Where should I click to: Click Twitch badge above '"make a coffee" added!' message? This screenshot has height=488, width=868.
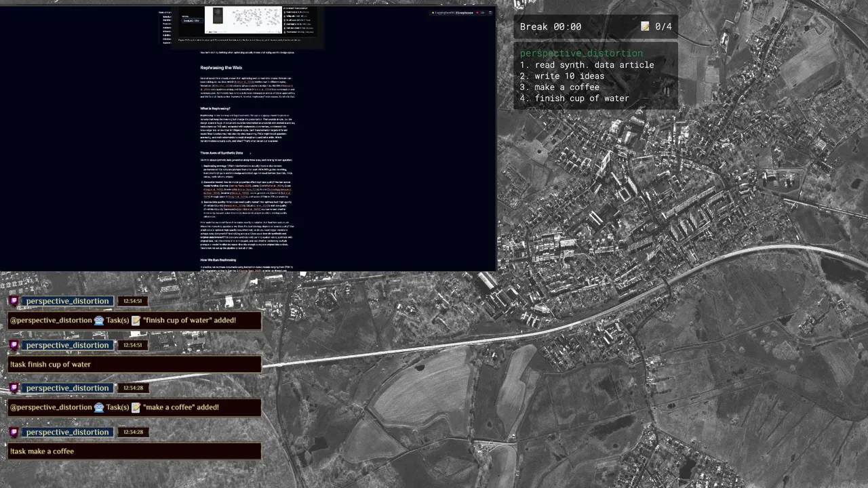point(14,388)
